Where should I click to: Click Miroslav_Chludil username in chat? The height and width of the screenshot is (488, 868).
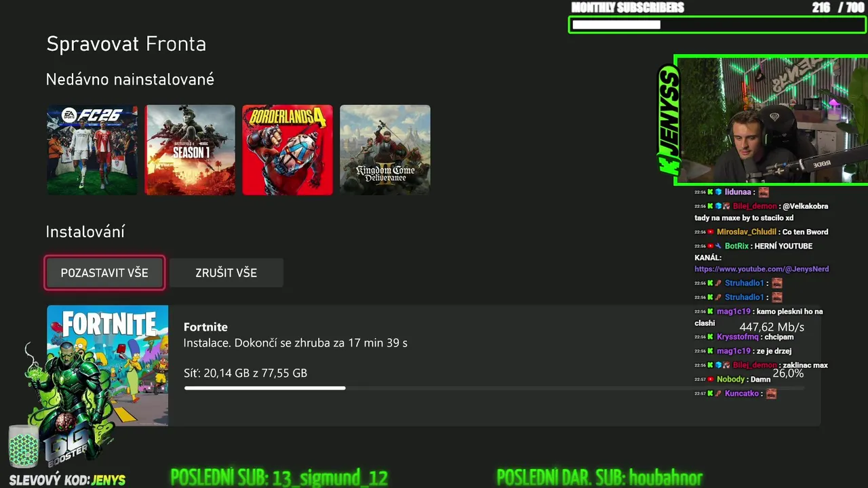(745, 232)
